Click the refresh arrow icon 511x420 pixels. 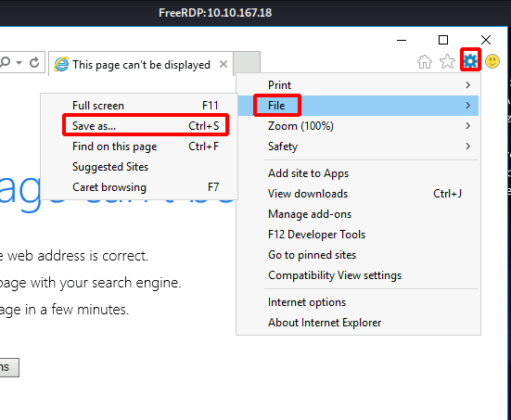[x=34, y=62]
